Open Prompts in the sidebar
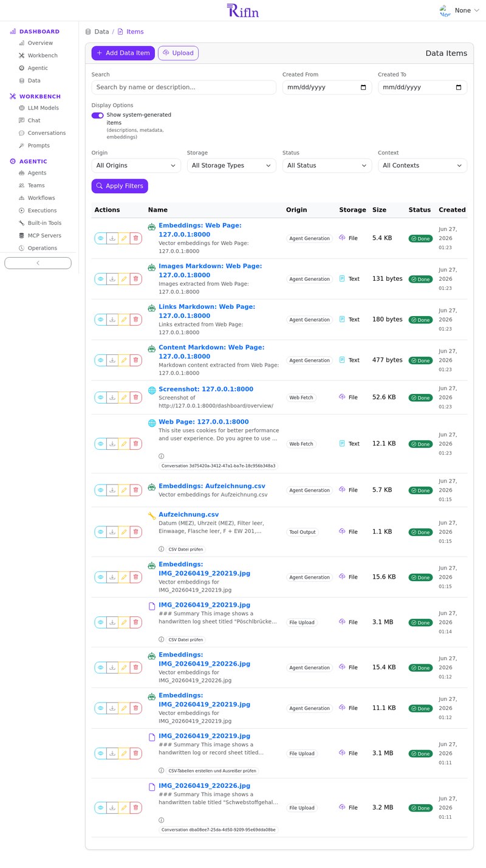 click(x=38, y=146)
